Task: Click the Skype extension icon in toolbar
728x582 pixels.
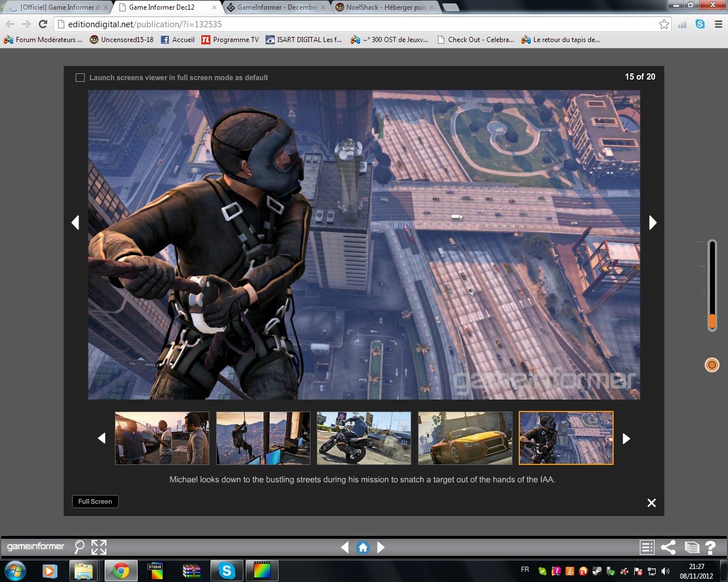Action: 700,24
